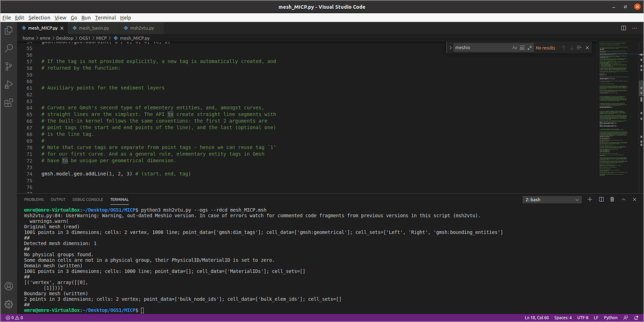644x322 pixels.
Task: Open the View menu
Action: (x=60, y=18)
